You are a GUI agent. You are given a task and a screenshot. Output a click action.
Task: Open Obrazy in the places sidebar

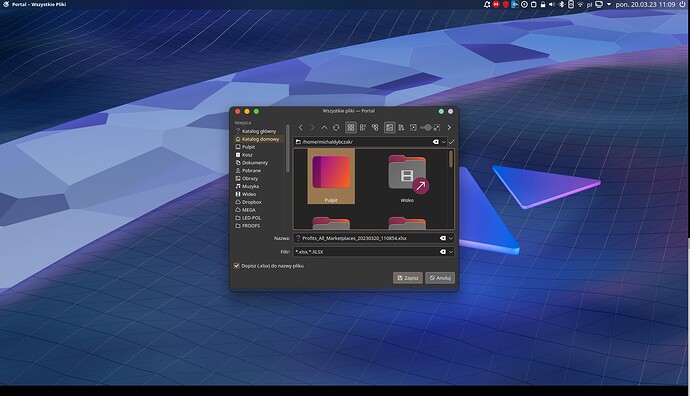coord(259,179)
